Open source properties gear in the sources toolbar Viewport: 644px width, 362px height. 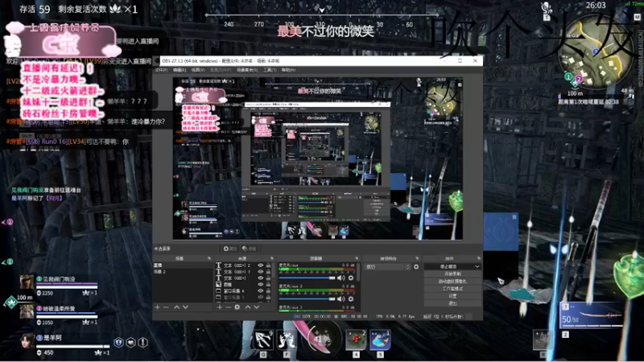[x=237, y=307]
